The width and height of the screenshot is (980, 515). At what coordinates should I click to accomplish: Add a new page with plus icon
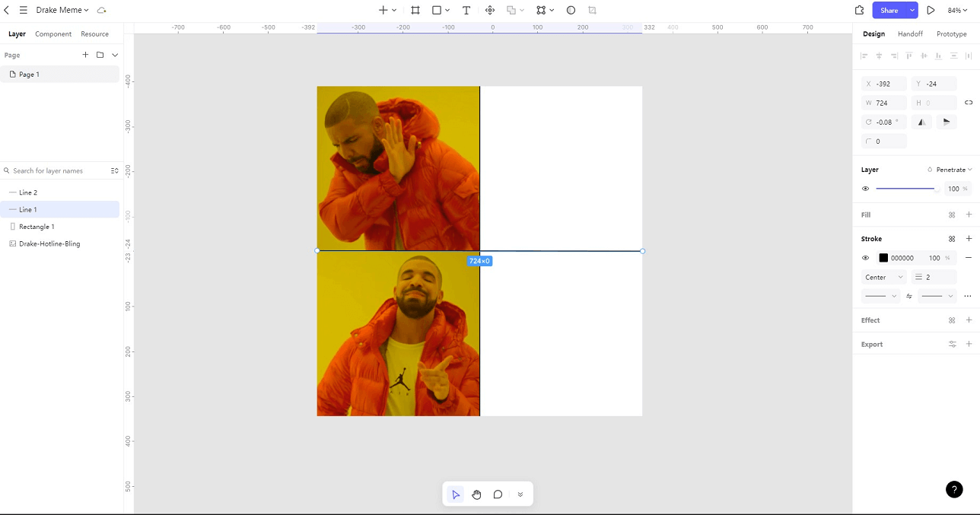85,55
